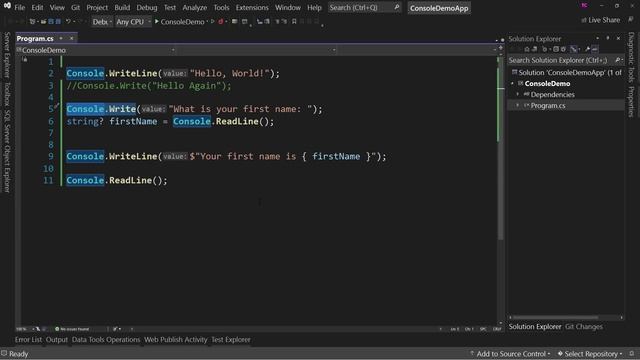This screenshot has width=640, height=360.
Task: Click the Visual Studio logo icon
Action: click(x=7, y=6)
